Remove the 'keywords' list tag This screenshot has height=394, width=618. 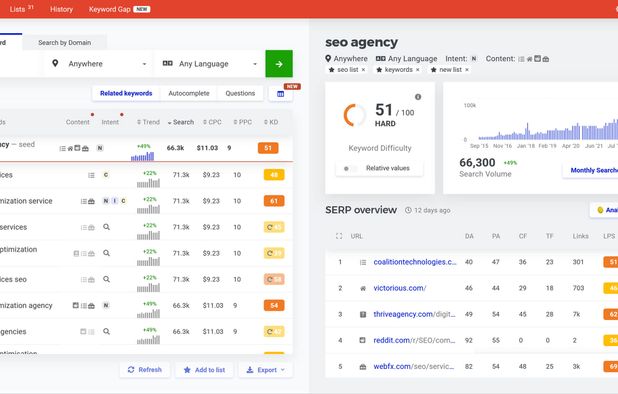(x=418, y=70)
